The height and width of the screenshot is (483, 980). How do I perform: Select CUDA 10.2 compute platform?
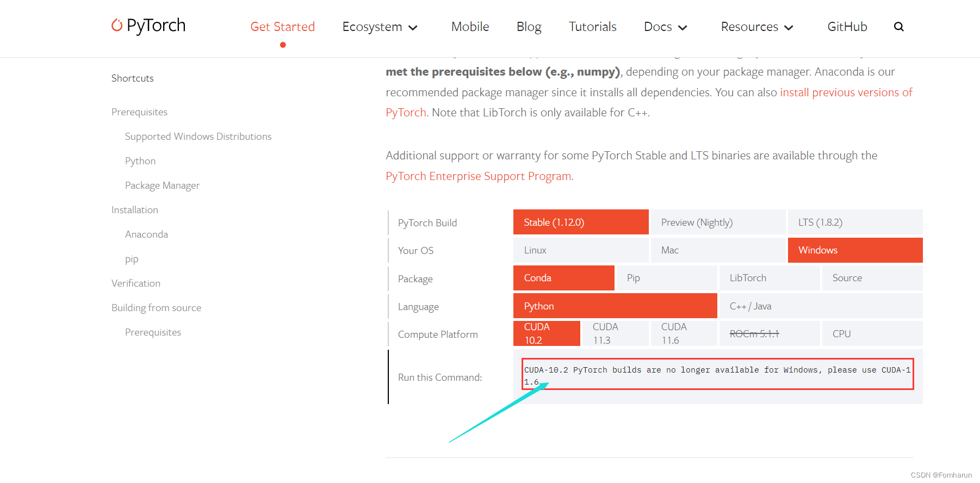point(547,333)
